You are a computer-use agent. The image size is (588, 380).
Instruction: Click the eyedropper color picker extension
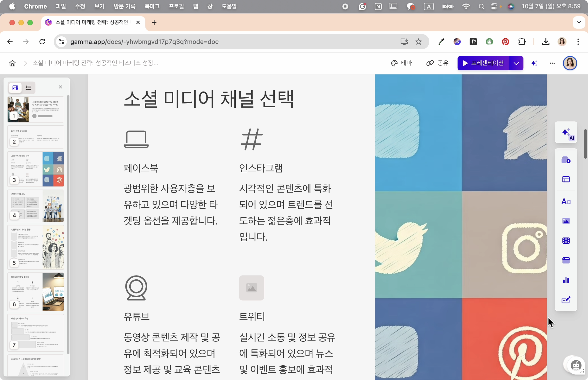tap(441, 42)
